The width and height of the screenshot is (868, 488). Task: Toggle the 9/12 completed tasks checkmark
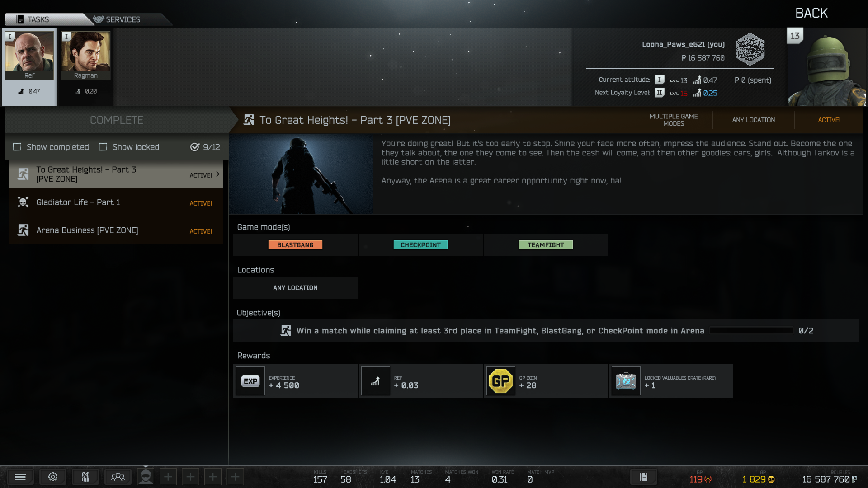click(195, 147)
